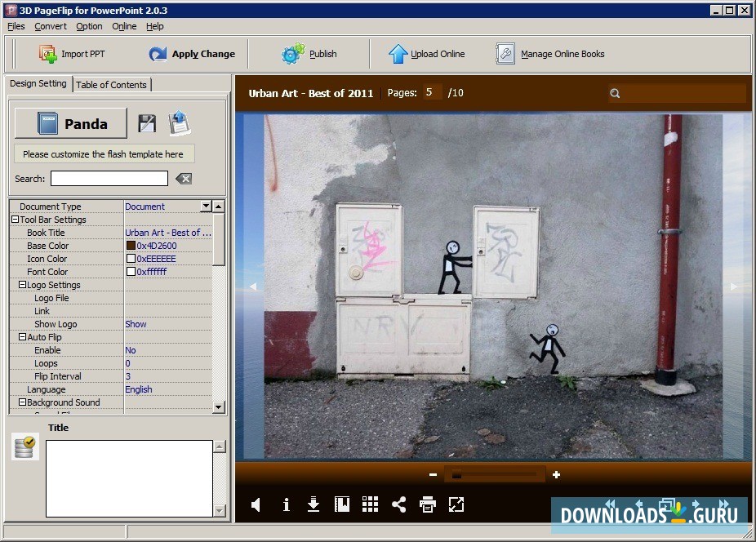Clear the search field with the eraser icon
Viewport: 756px width, 542px height.
pyautogui.click(x=184, y=179)
